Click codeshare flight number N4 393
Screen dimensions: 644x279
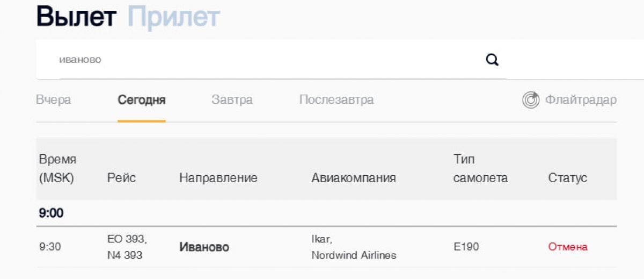(x=125, y=255)
